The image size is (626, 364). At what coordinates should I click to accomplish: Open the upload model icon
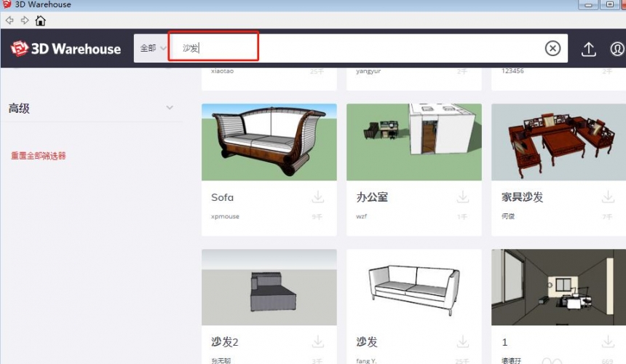click(x=588, y=49)
